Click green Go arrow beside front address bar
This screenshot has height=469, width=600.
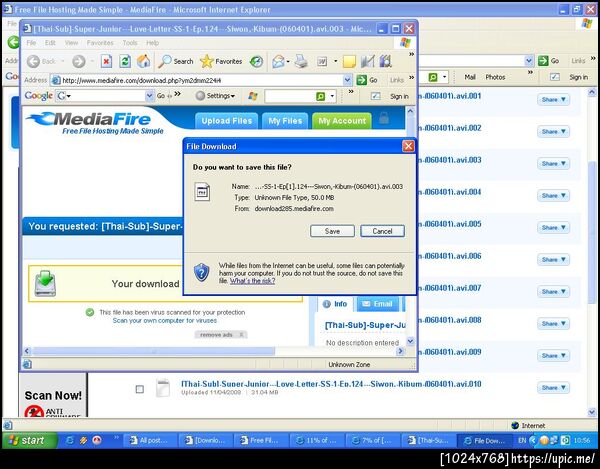point(362,80)
